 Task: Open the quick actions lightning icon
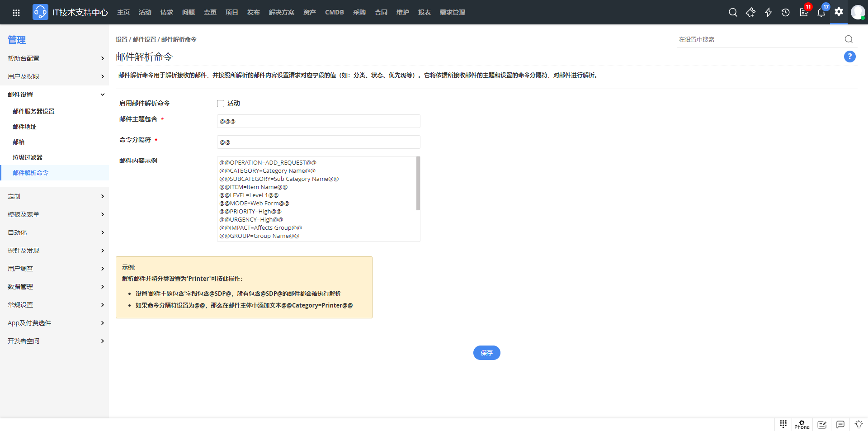(768, 13)
